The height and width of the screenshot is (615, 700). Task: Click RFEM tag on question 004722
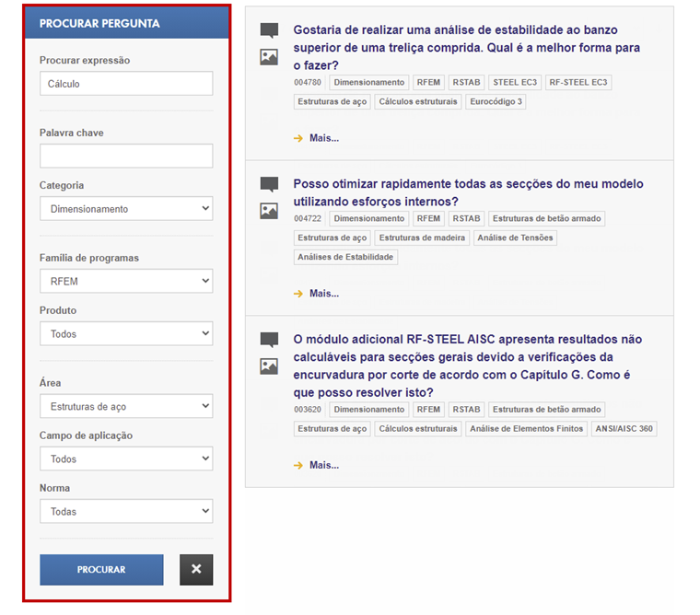coord(428,219)
